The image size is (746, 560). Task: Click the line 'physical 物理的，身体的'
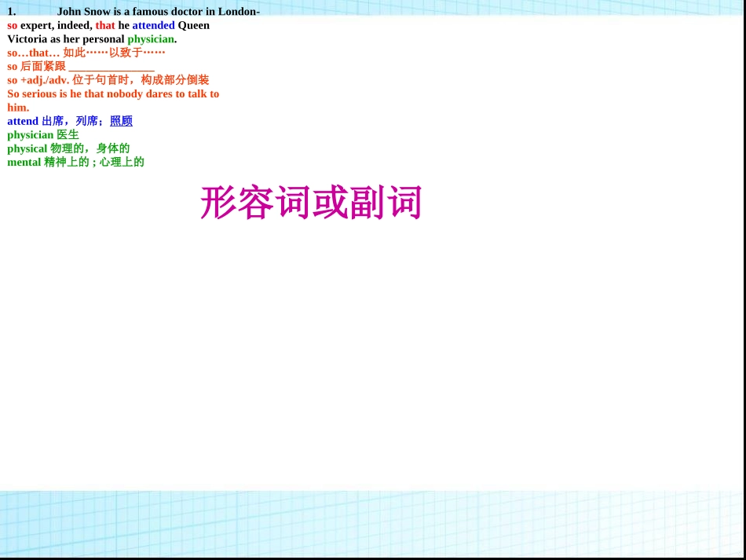(68, 148)
